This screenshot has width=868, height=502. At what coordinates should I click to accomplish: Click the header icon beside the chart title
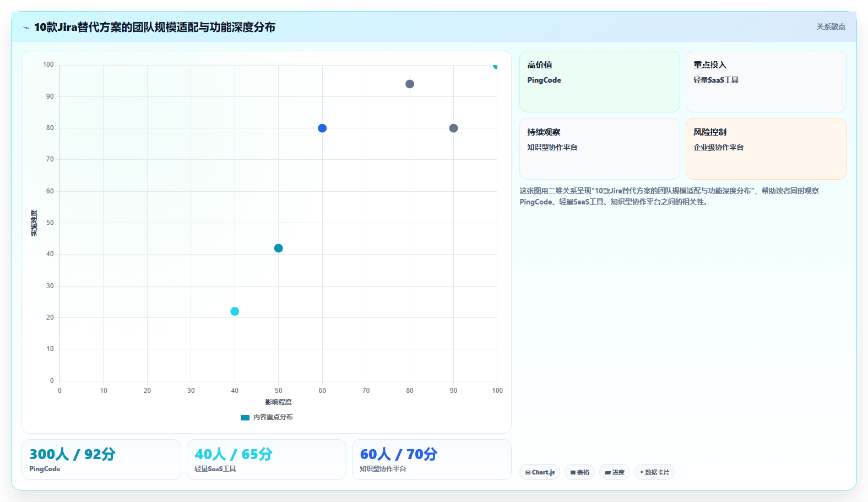(26, 28)
